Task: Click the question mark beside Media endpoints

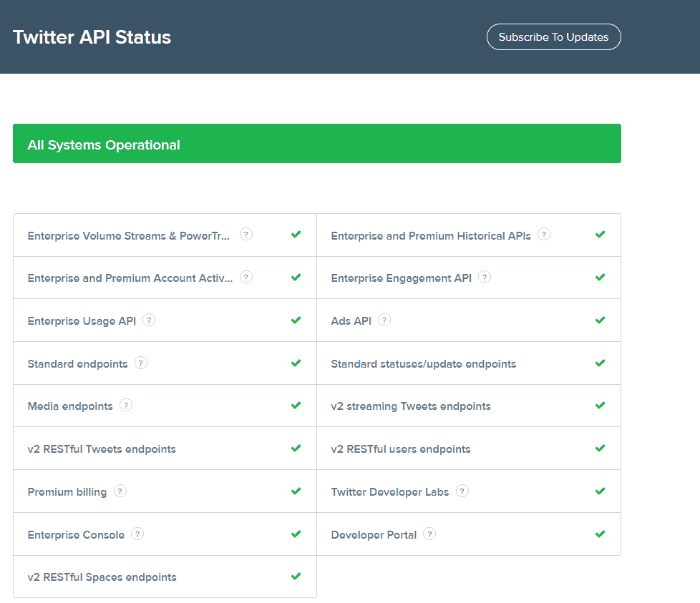Action: (126, 406)
